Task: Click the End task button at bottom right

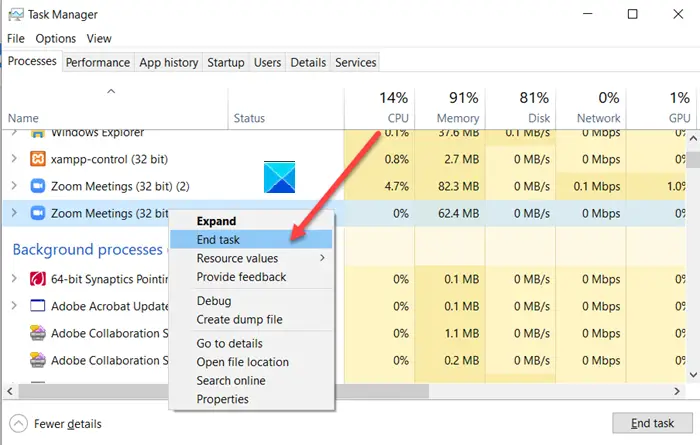Action: (x=652, y=423)
